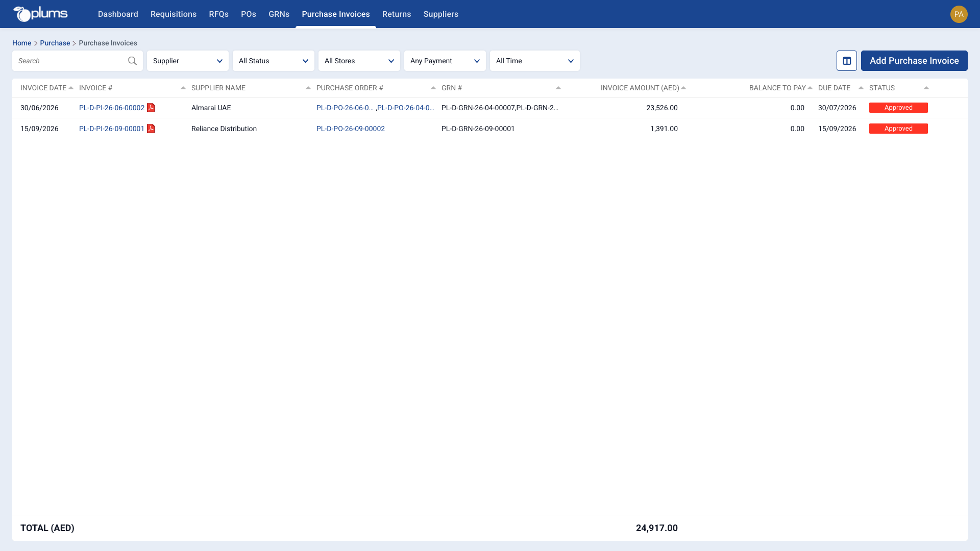Click Almarai UAE supplier cell
This screenshot has height=551, width=980.
211,108
